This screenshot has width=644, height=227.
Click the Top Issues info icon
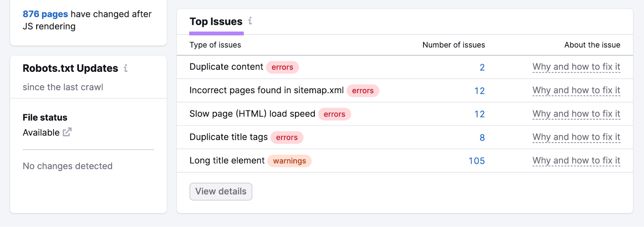pos(250,21)
